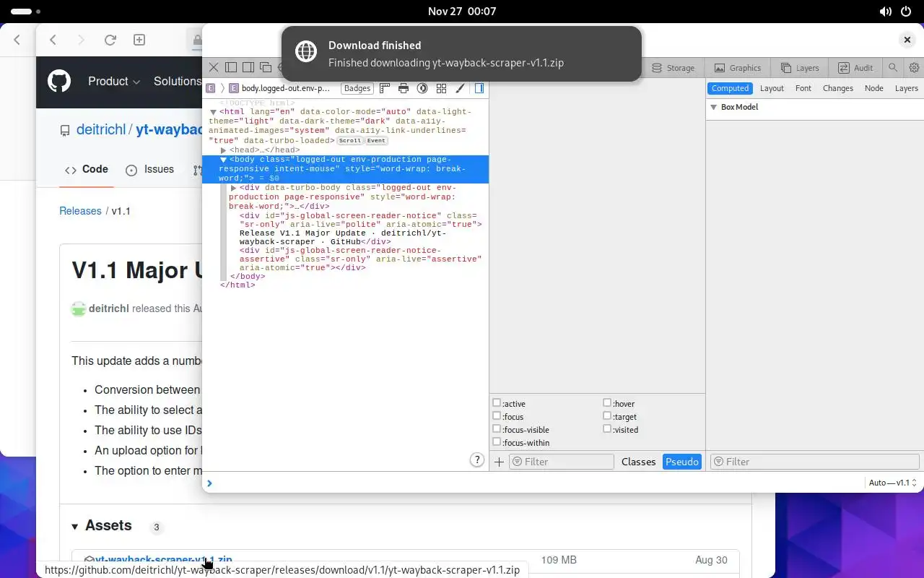Screen dimensions: 924x578
Task: Toggle rulers icon in DOM toolbar
Action: pyautogui.click(x=385, y=88)
